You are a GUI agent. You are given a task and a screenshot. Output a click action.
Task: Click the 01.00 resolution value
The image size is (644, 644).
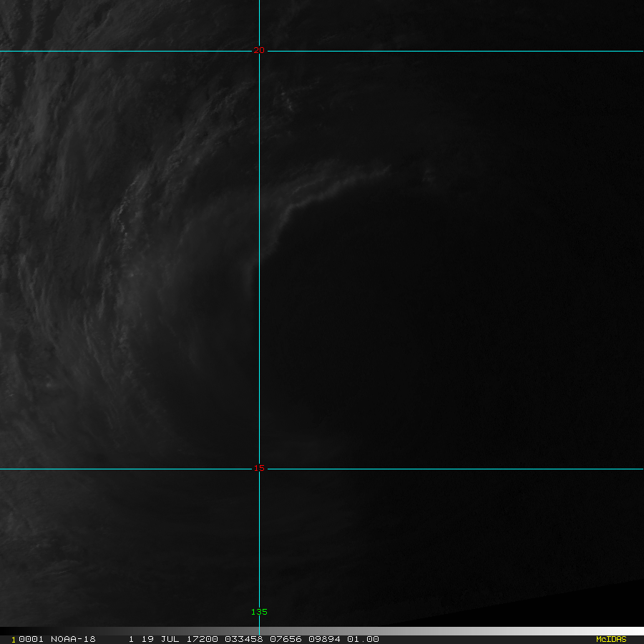tap(363, 639)
